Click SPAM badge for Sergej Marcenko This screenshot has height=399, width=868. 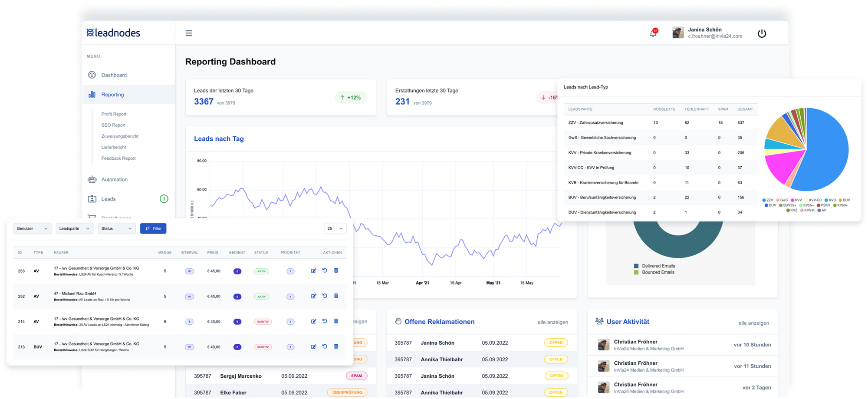click(x=356, y=376)
